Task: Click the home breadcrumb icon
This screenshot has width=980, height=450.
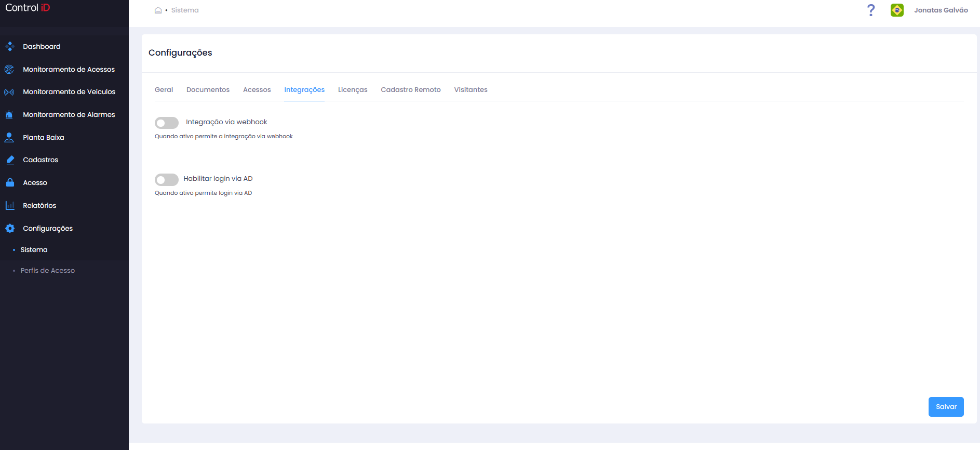Action: 158,10
